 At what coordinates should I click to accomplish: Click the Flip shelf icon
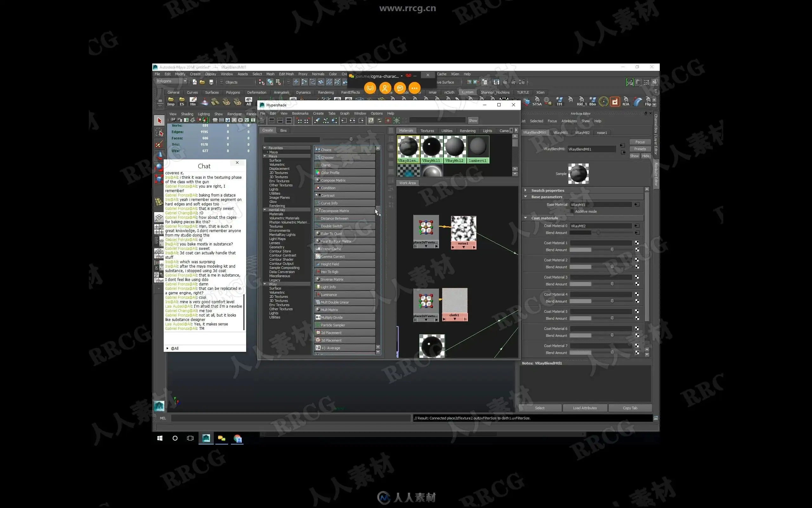point(648,102)
